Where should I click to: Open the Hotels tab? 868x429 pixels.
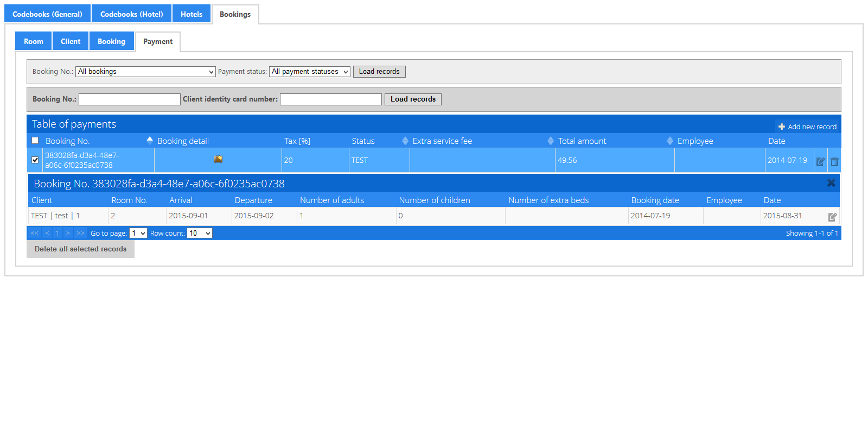pos(192,14)
